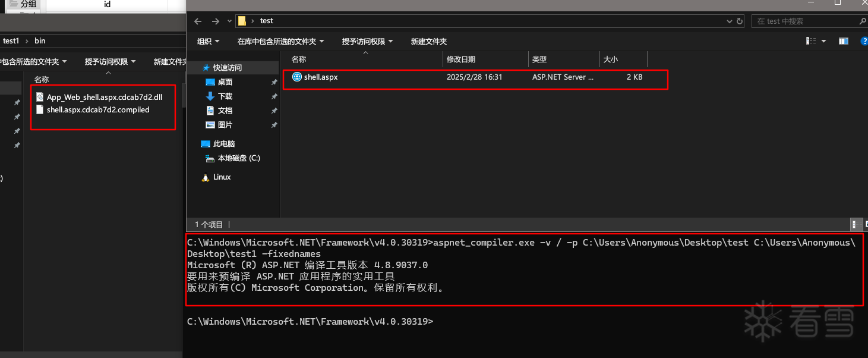
Task: Click the Linux penguin icon
Action: point(206,177)
